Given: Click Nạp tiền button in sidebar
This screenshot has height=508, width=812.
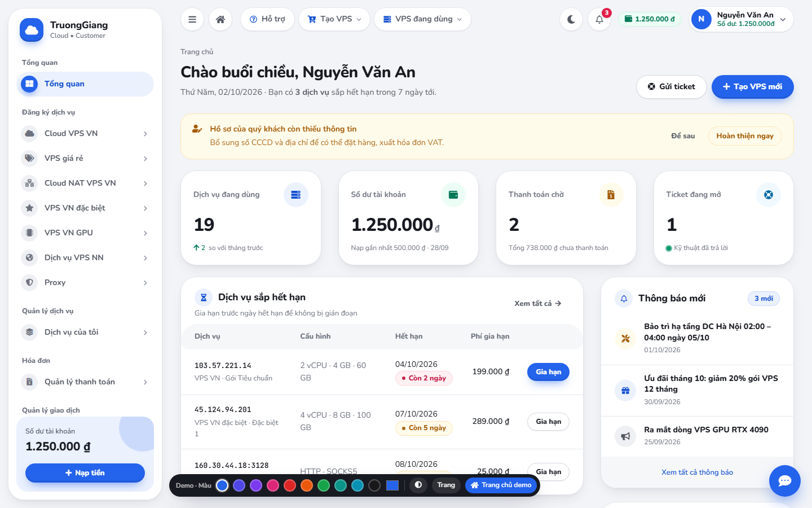Looking at the screenshot, I should tap(85, 473).
